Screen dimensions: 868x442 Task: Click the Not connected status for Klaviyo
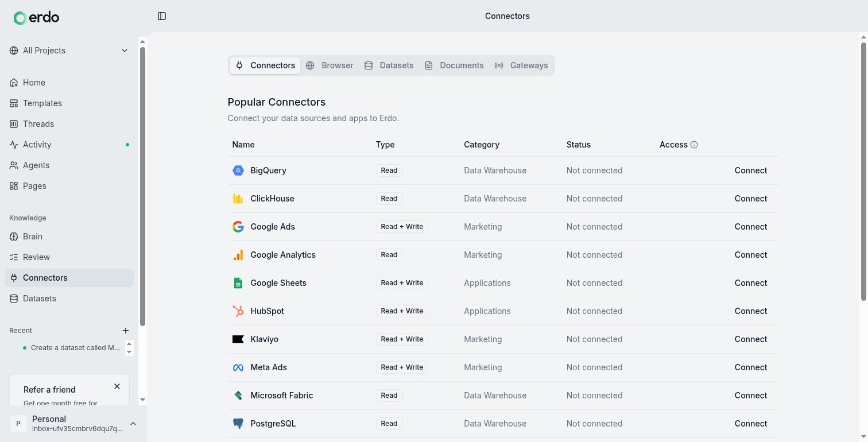(594, 339)
